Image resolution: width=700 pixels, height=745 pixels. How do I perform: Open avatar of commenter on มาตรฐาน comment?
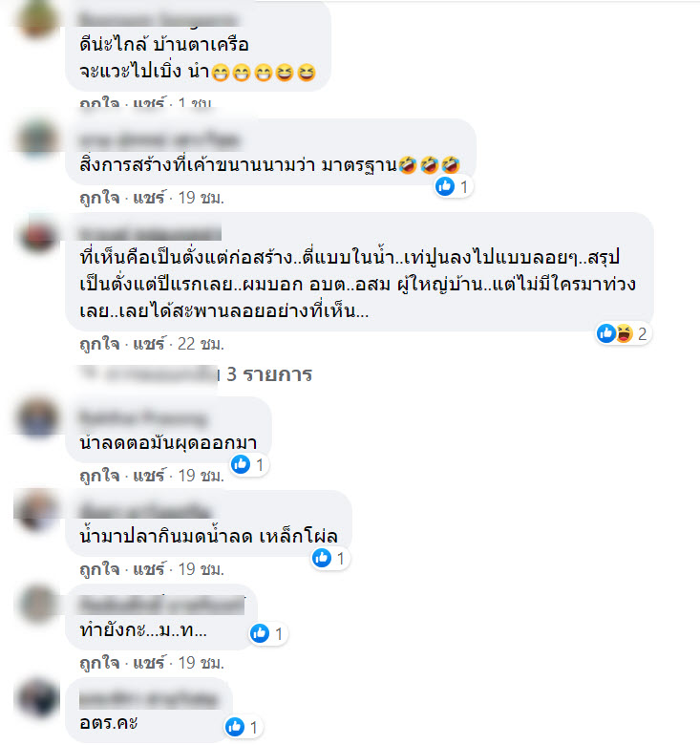(37, 138)
